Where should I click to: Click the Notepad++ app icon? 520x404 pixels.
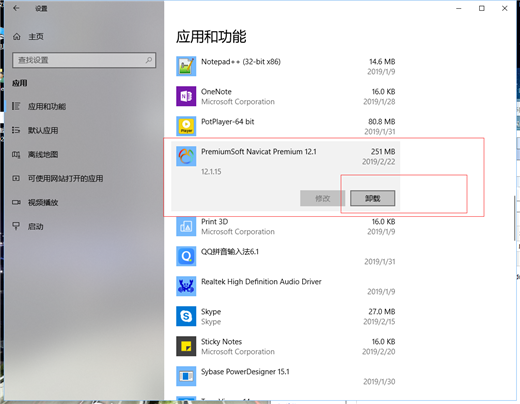[186, 66]
